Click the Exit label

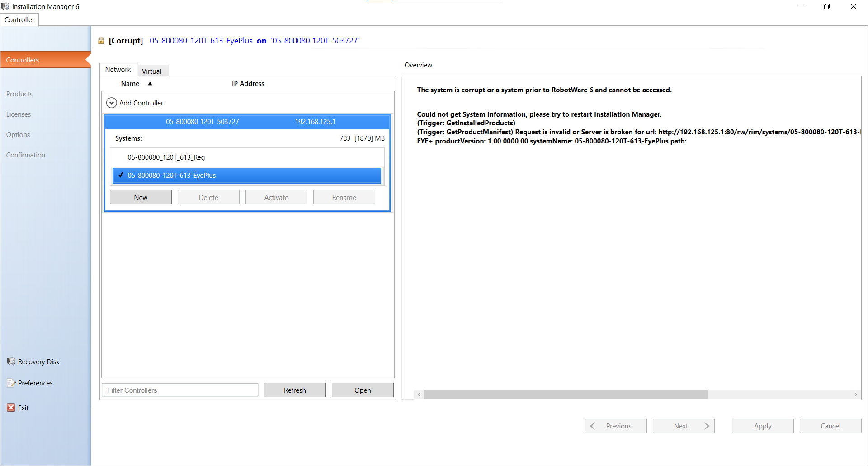pyautogui.click(x=24, y=408)
